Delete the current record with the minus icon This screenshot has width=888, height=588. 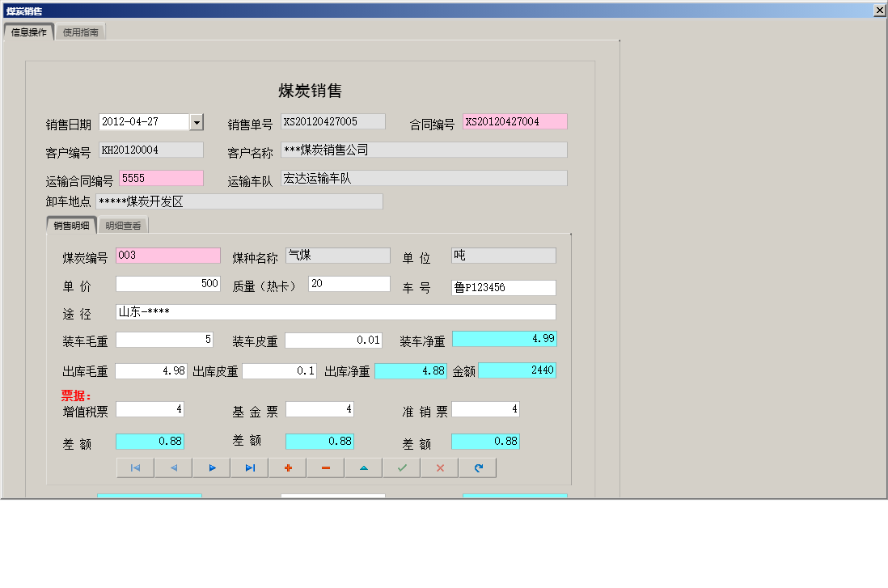click(x=324, y=467)
